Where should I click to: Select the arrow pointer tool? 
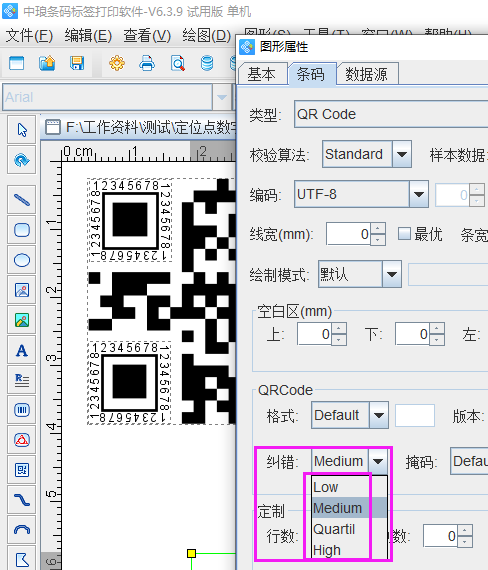click(22, 130)
